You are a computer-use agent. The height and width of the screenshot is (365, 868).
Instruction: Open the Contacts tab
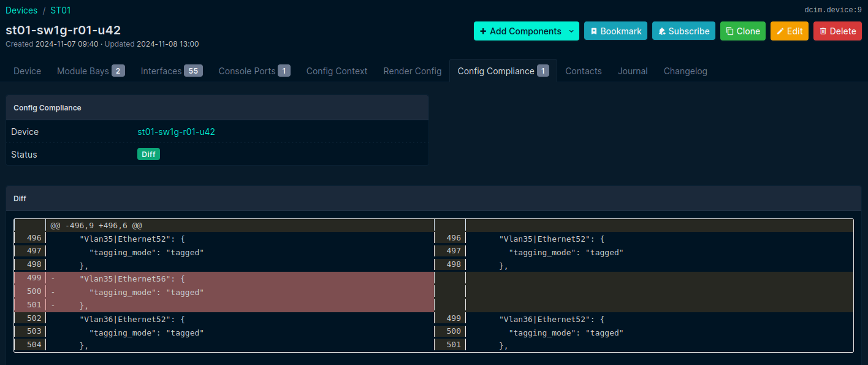click(583, 71)
